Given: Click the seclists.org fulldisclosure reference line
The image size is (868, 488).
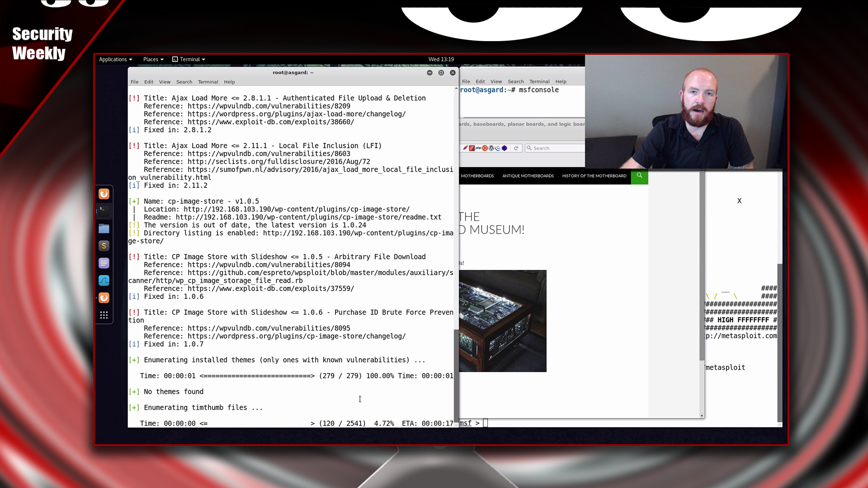Looking at the screenshot, I should pos(257,162).
